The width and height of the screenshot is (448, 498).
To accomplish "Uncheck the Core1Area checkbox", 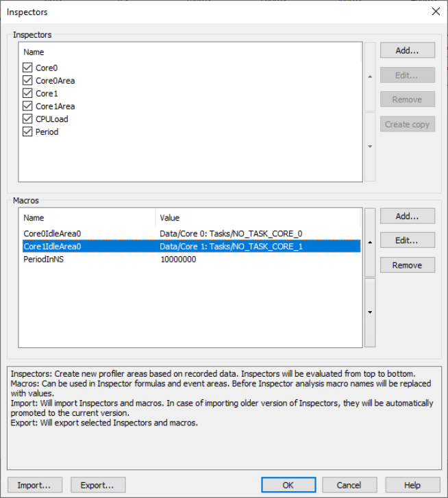I will click(27, 106).
